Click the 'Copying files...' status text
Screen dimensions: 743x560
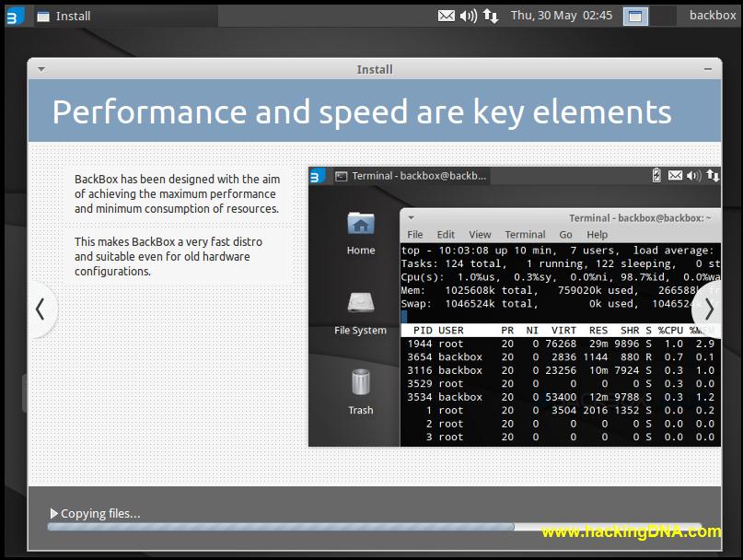[100, 514]
